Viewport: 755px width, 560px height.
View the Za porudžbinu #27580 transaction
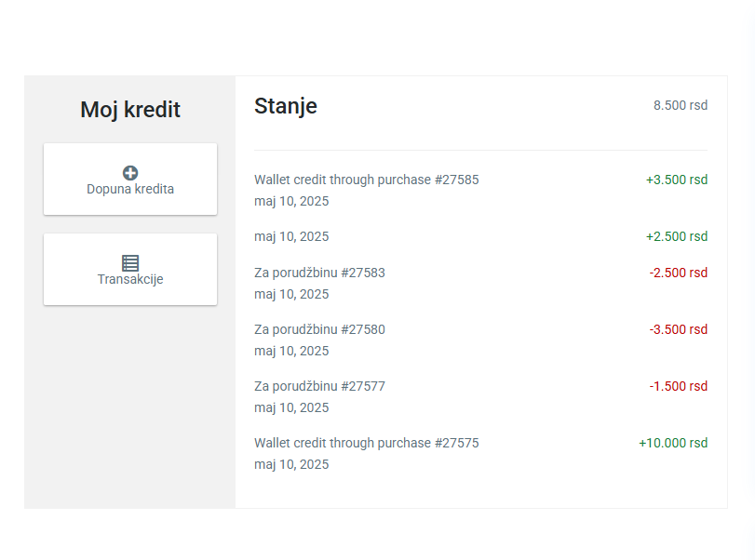pyautogui.click(x=319, y=329)
